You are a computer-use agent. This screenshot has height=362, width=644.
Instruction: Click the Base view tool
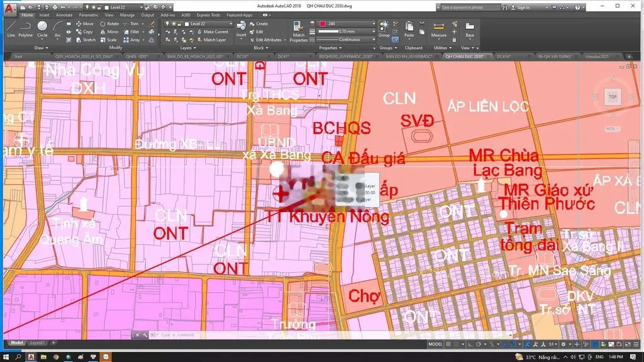(x=470, y=30)
